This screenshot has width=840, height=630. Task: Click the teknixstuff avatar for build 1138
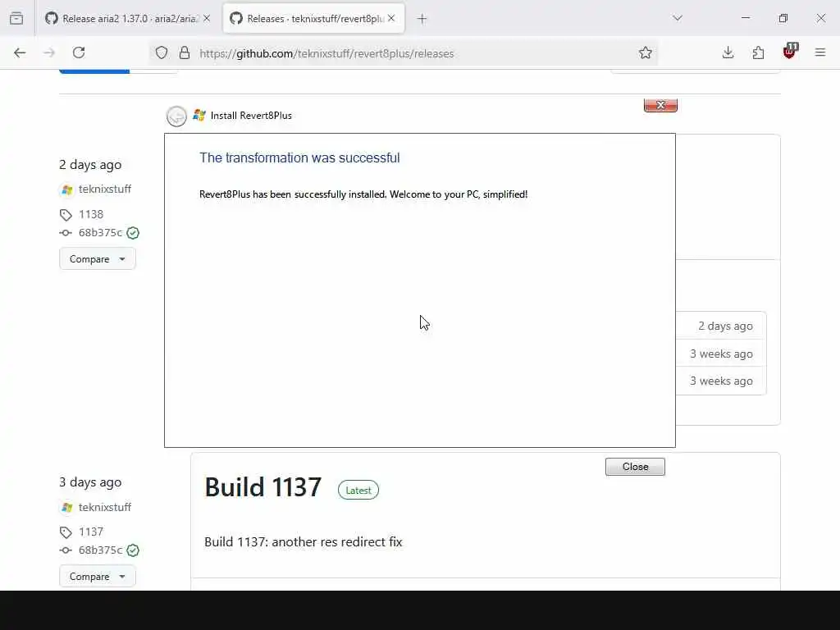(66, 189)
